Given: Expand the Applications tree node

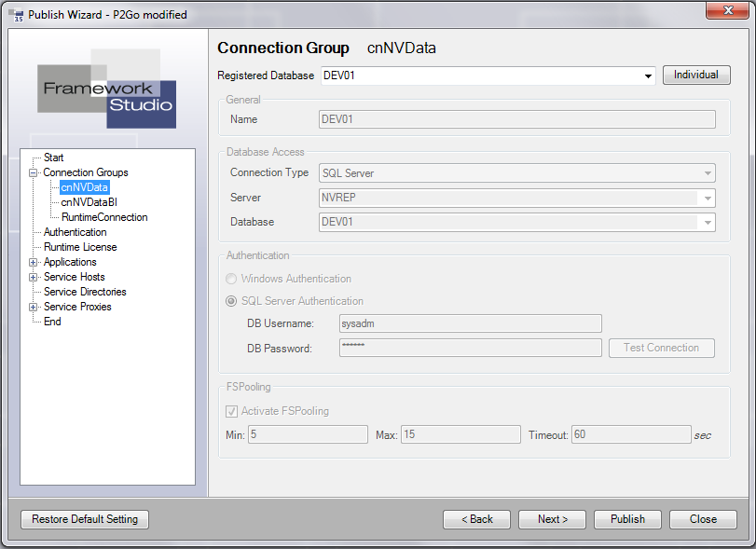Looking at the screenshot, I should tap(34, 262).
